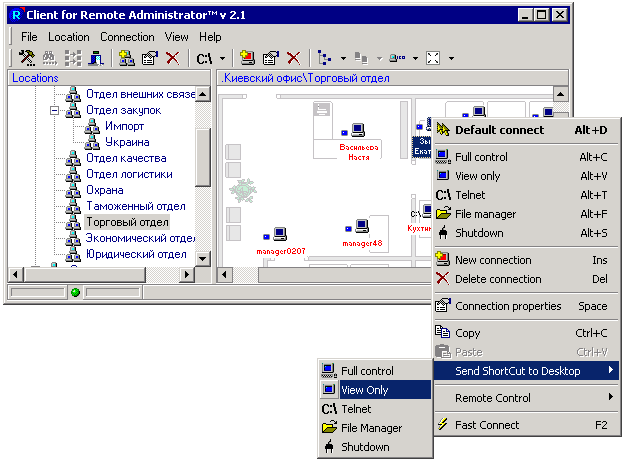Click the green status indicator in status bar

(x=75, y=293)
